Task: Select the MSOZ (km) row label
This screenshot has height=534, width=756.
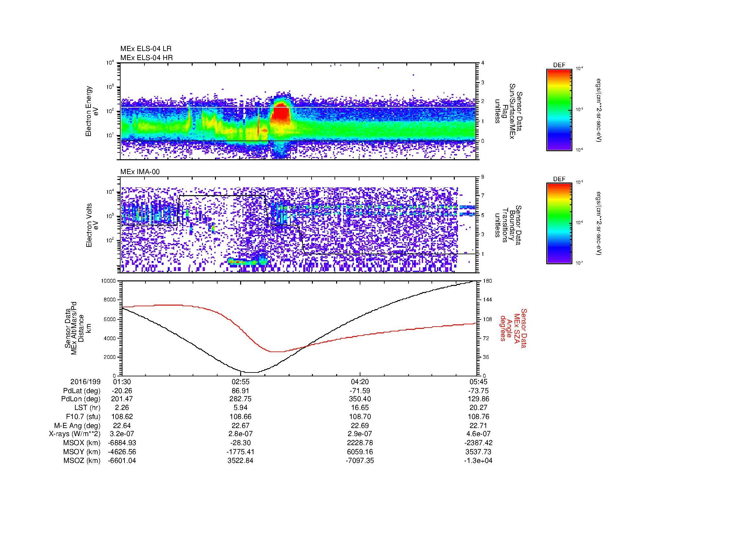Action: [x=82, y=461]
